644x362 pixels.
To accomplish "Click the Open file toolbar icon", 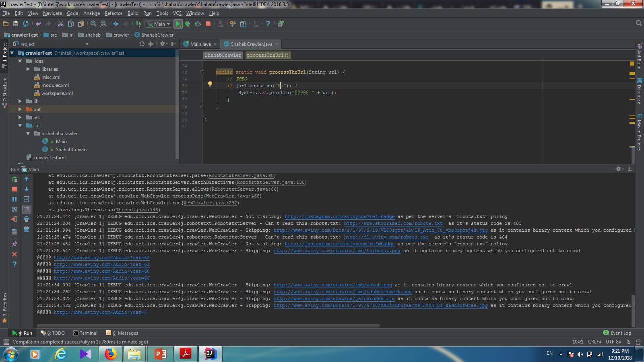I will tap(6, 24).
